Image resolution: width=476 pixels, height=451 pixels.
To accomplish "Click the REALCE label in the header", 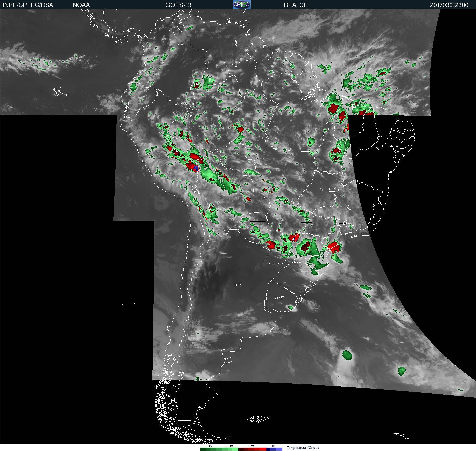I will (296, 5).
